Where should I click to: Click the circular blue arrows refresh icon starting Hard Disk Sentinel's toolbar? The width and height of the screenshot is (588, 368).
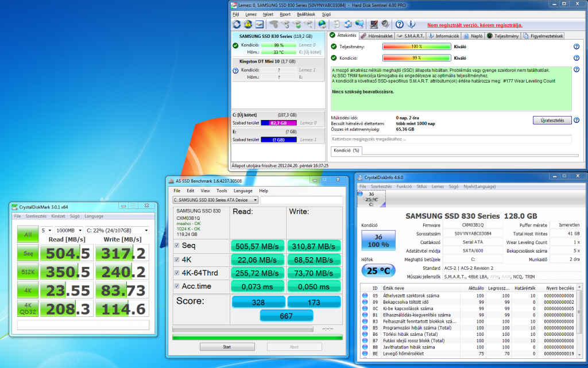click(237, 24)
